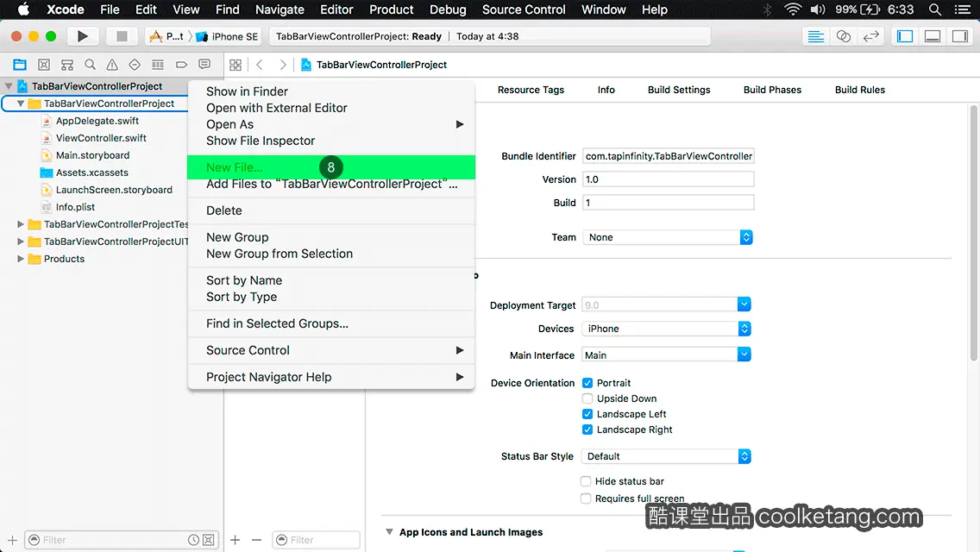Image resolution: width=980 pixels, height=552 pixels.
Task: Click the recent files filter clock icon
Action: [x=194, y=540]
